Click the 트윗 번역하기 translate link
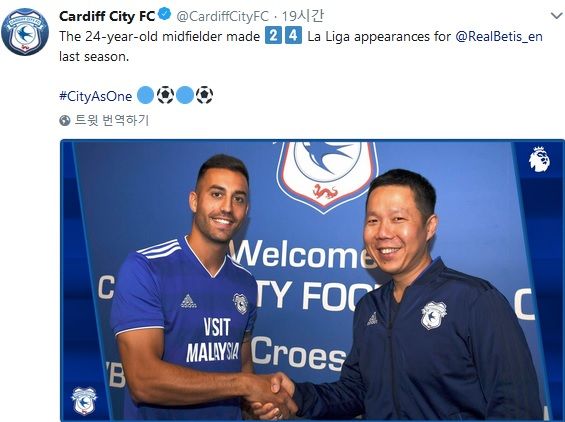 tap(112, 120)
